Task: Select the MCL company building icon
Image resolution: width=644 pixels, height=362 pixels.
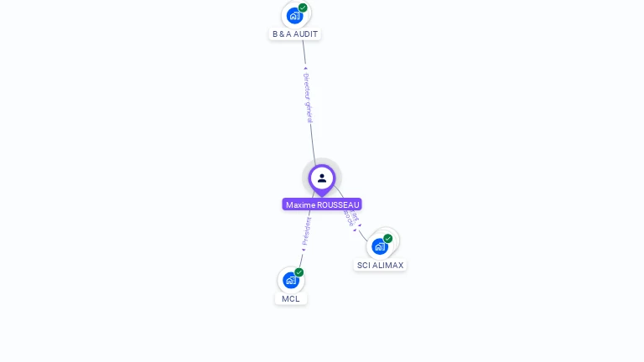Action: tap(291, 281)
